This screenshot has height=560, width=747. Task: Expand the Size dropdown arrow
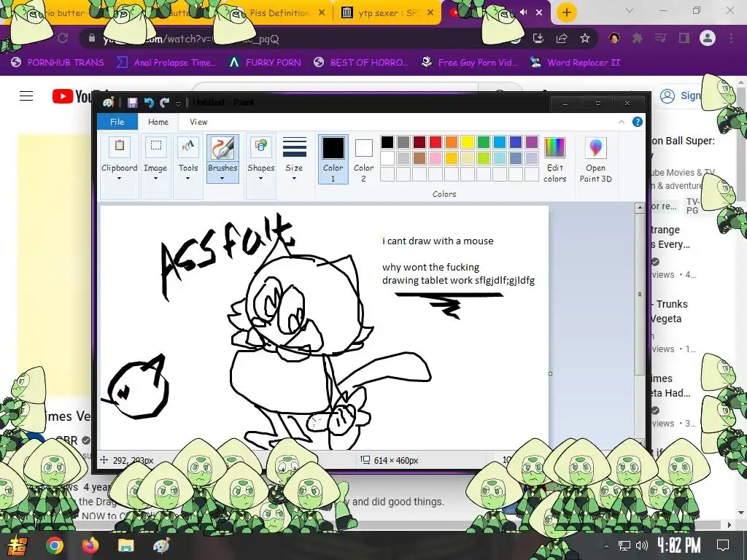tap(294, 179)
